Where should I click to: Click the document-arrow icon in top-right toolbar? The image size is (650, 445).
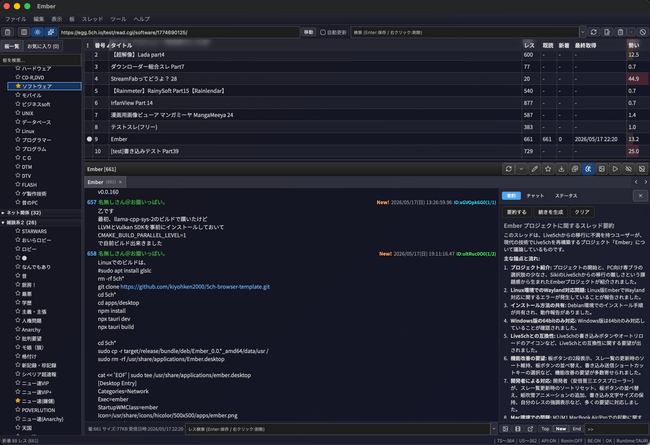click(607, 32)
